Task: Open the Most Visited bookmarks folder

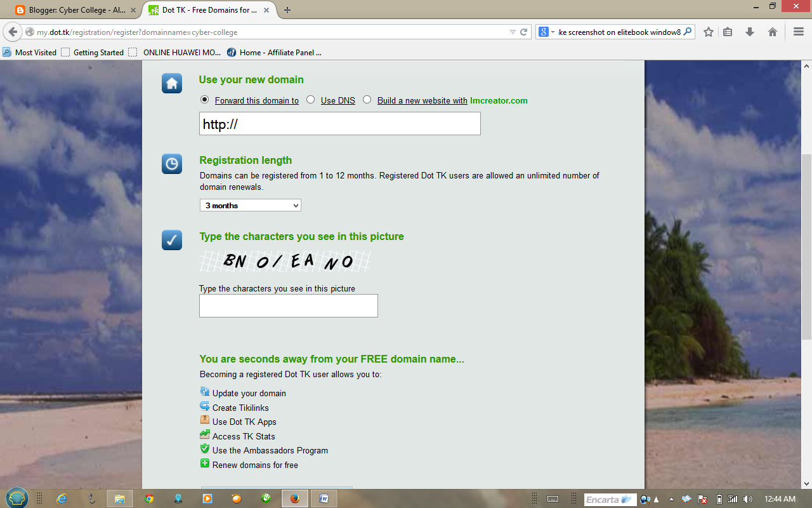Action: coord(29,52)
